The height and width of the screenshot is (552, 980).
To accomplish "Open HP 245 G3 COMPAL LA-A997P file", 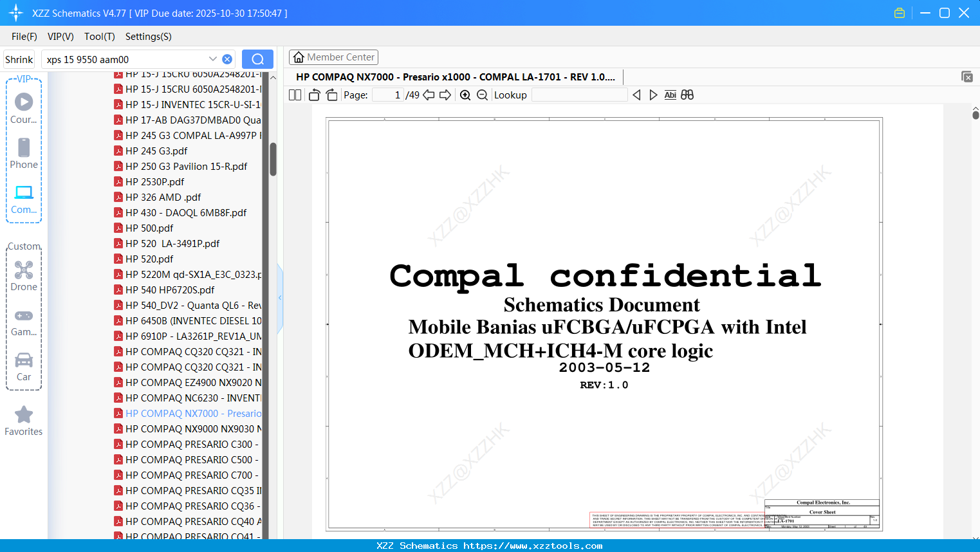I will point(188,136).
